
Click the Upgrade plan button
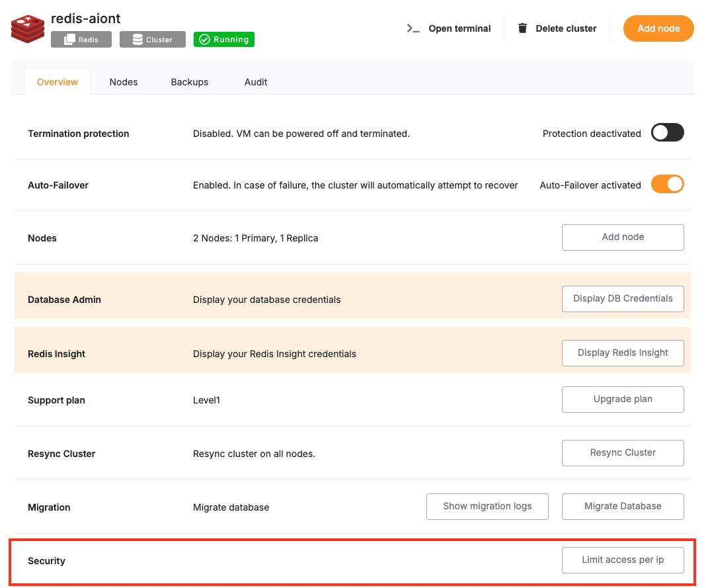[623, 399]
